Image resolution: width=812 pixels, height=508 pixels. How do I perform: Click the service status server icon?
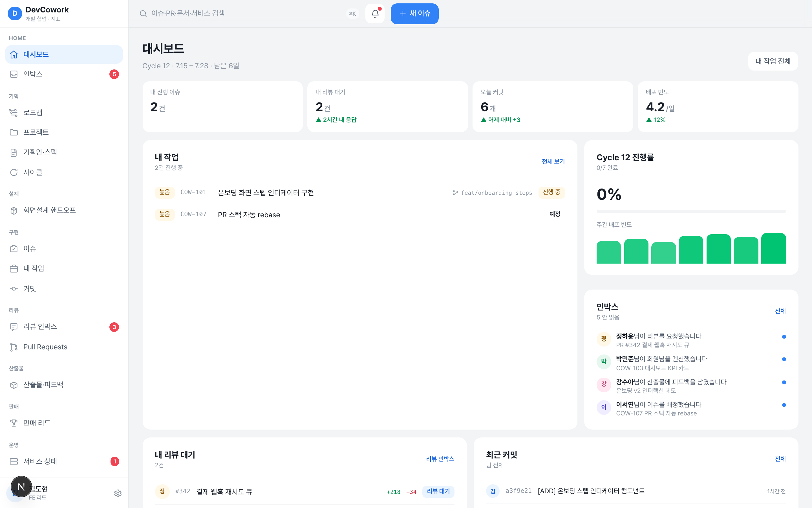click(x=14, y=461)
